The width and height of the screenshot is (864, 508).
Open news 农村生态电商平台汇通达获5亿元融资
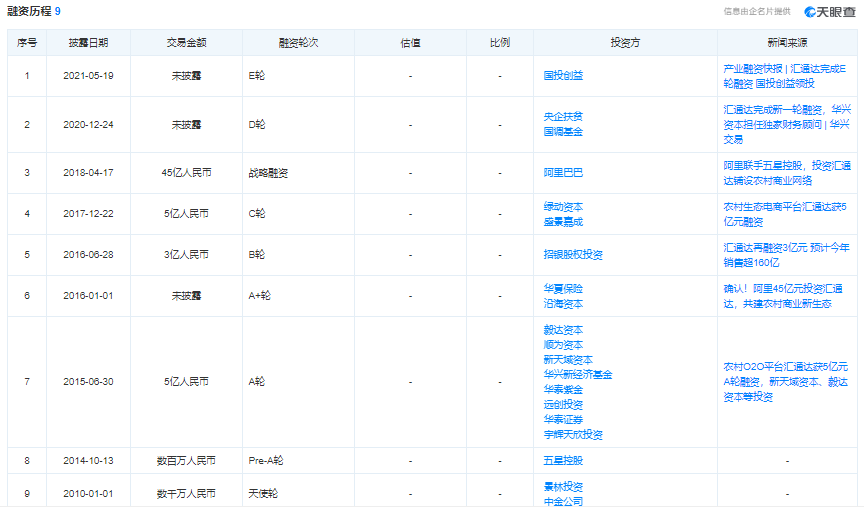(x=785, y=214)
